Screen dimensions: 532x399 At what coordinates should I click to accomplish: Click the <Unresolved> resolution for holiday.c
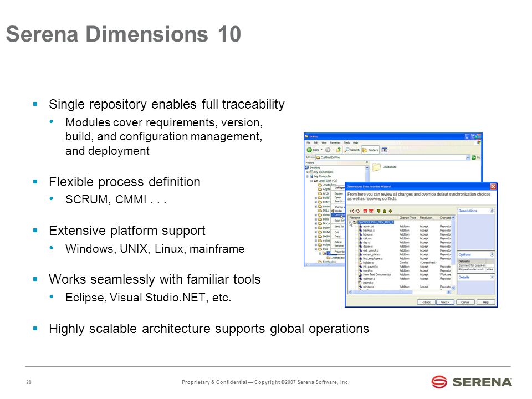click(x=428, y=263)
